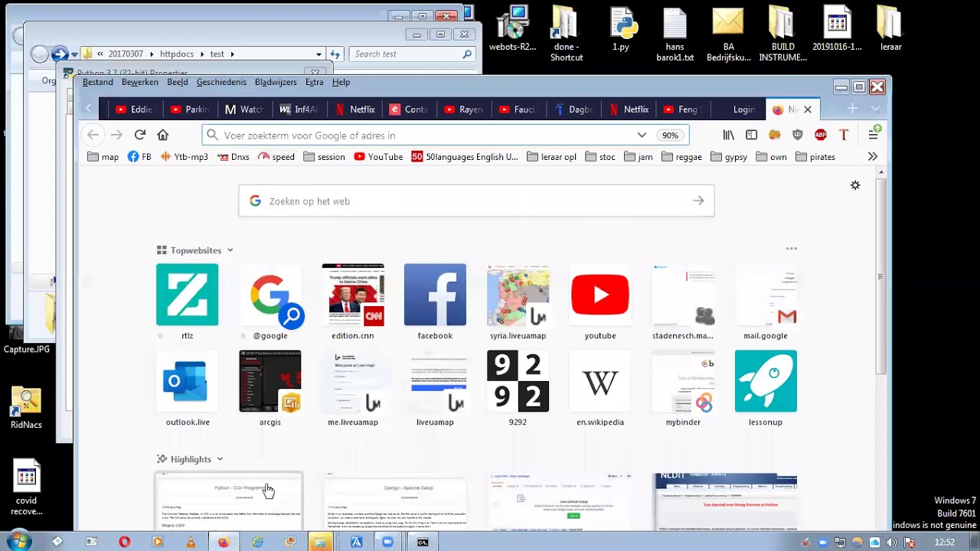The image size is (980, 551).
Task: Open the reggae bookmarks folder
Action: [681, 157]
